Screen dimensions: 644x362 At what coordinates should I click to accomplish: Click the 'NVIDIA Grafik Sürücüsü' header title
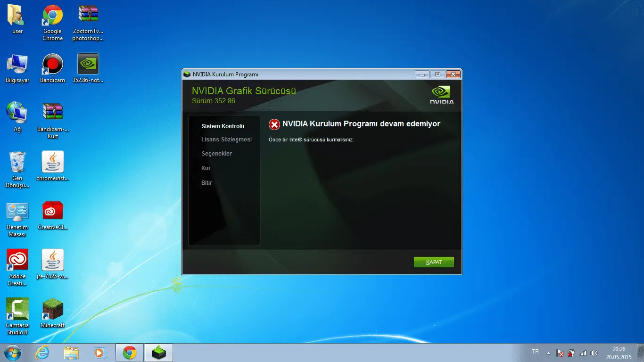244,91
